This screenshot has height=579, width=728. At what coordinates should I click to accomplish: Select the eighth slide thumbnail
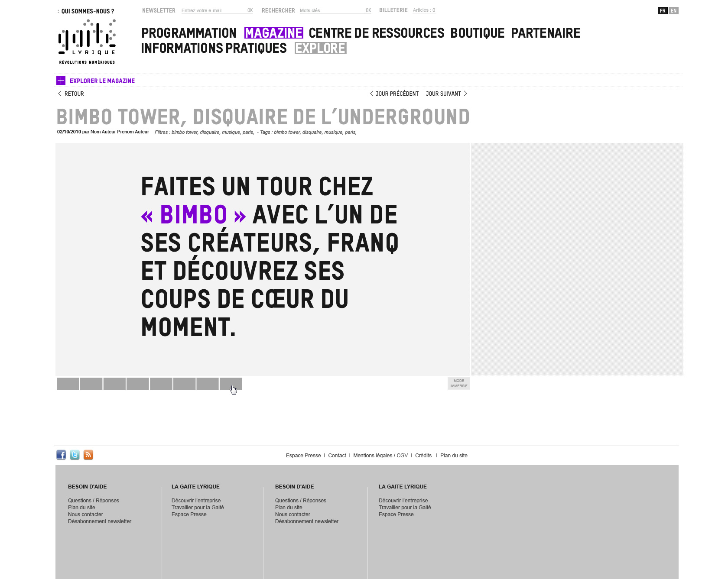tap(231, 384)
